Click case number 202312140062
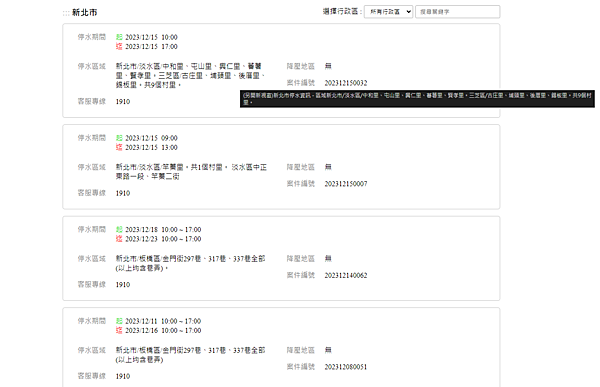Image resolution: width=600 pixels, height=387 pixels. coord(346,276)
